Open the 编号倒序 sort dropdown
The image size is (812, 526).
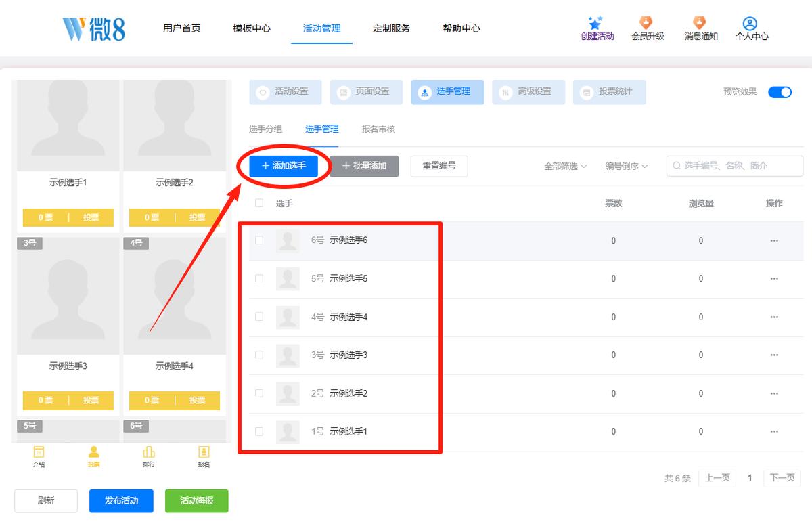click(627, 166)
